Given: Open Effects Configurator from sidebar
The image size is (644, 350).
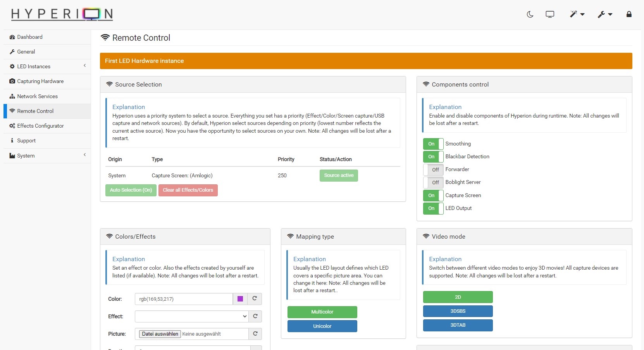Looking at the screenshot, I should tap(40, 126).
